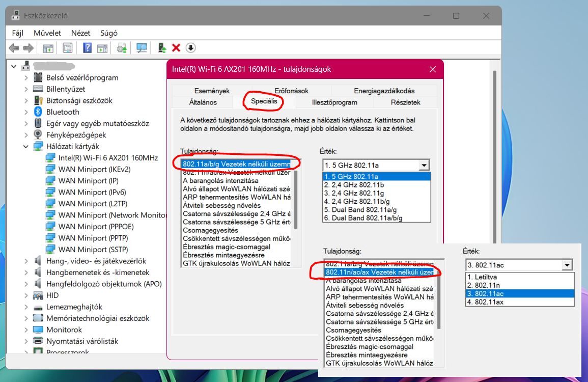The width and height of the screenshot is (588, 382).
Task: Select WAN Miniport (SSTP) device
Action: pos(93,250)
